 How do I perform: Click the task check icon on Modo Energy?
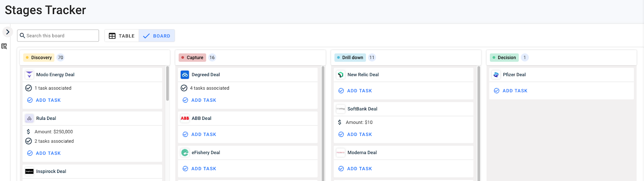(x=29, y=88)
